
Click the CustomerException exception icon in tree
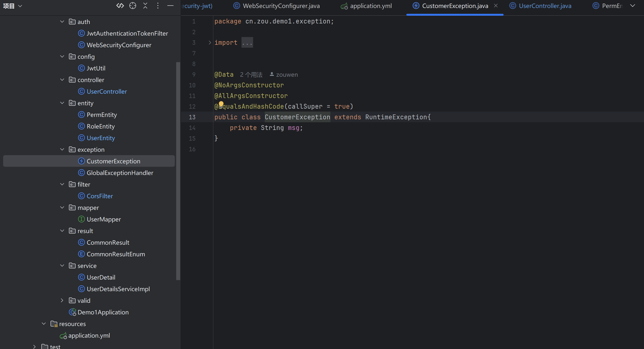click(x=81, y=161)
